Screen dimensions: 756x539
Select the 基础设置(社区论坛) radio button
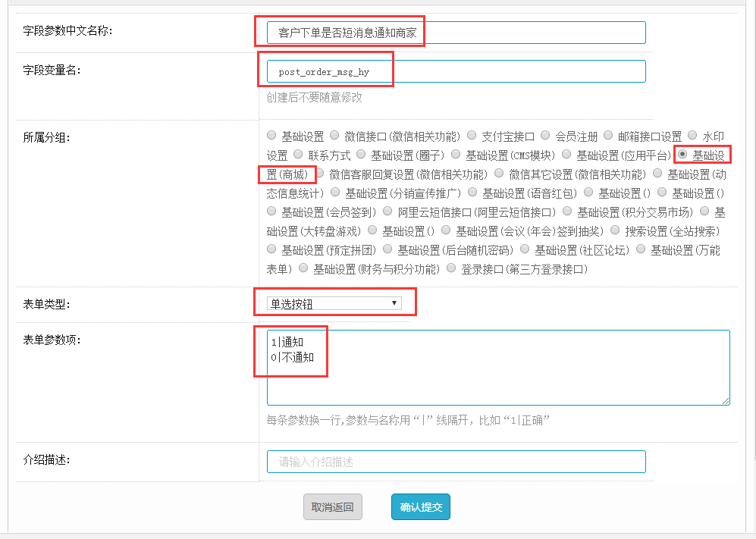[x=525, y=249]
